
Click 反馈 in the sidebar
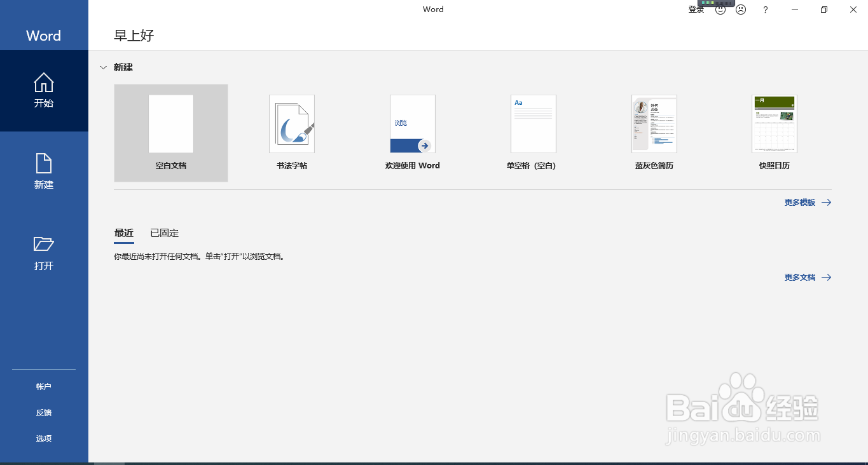tap(43, 412)
